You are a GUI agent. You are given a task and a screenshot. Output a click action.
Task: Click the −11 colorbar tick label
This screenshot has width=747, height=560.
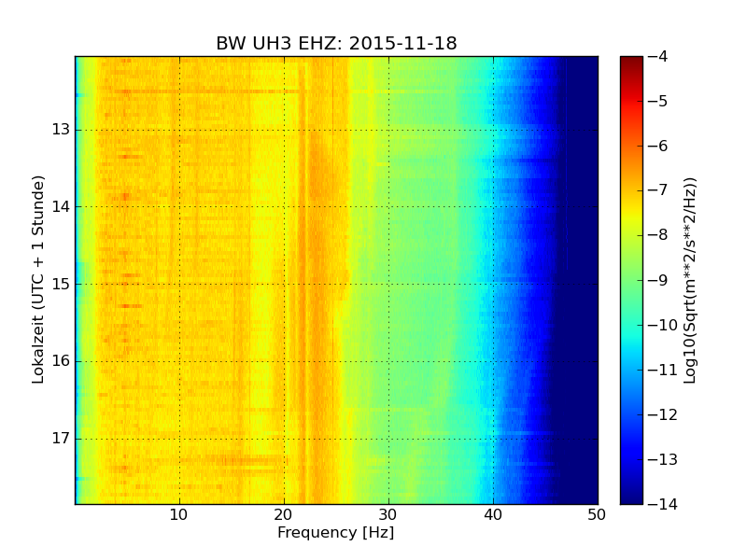[663, 370]
